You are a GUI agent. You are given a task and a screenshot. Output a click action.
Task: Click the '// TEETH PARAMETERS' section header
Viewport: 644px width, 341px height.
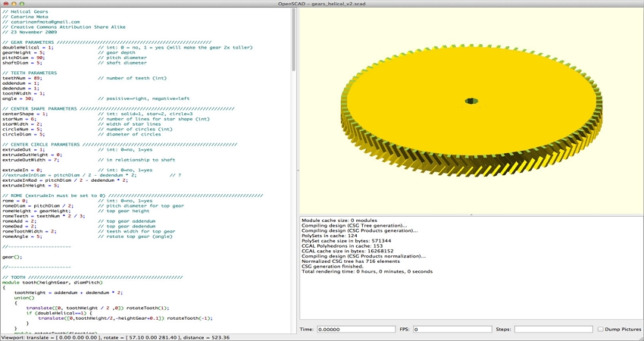coord(30,73)
